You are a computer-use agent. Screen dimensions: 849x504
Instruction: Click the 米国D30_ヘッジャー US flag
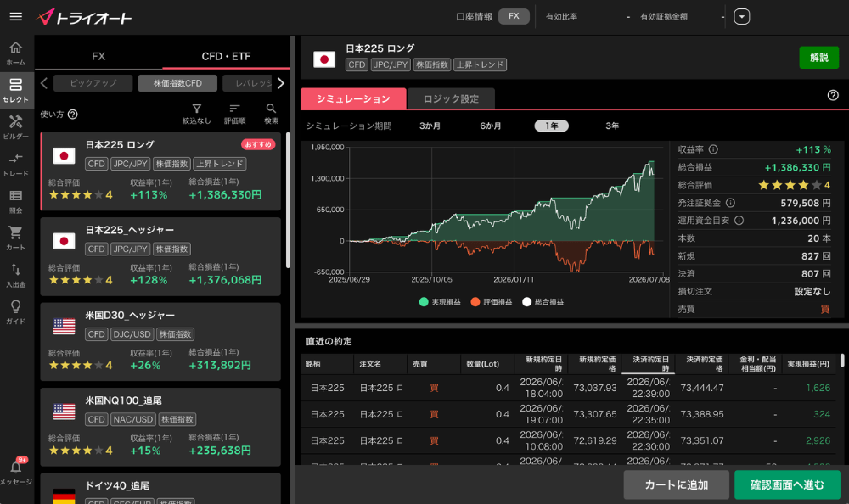coord(64,327)
